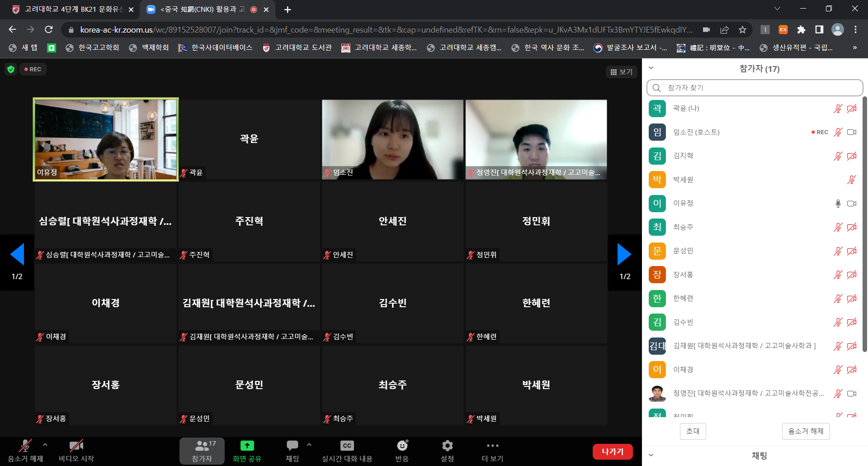This screenshot has height=466, width=868.
Task: Collapse the 참가자 (17) panel chevron
Action: (x=651, y=68)
